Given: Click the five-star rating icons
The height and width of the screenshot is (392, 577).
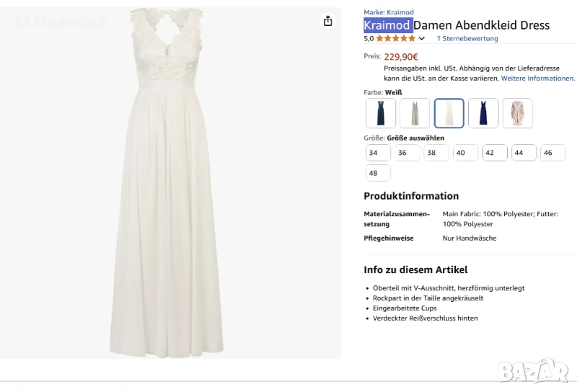Looking at the screenshot, I should pos(395,39).
